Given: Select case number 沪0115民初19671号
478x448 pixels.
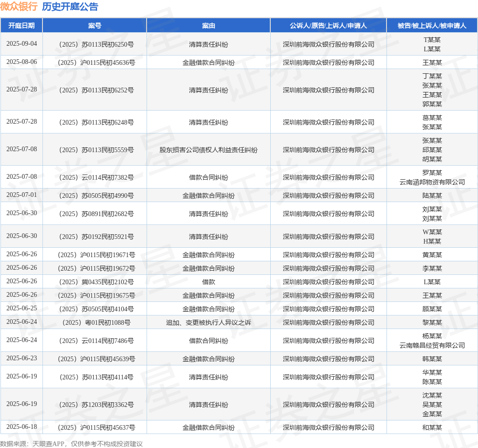Looking at the screenshot, I should (96, 255).
